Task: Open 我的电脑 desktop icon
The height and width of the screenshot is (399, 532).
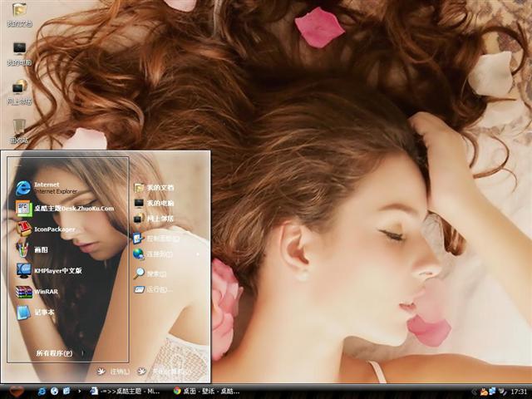Action: click(18, 52)
